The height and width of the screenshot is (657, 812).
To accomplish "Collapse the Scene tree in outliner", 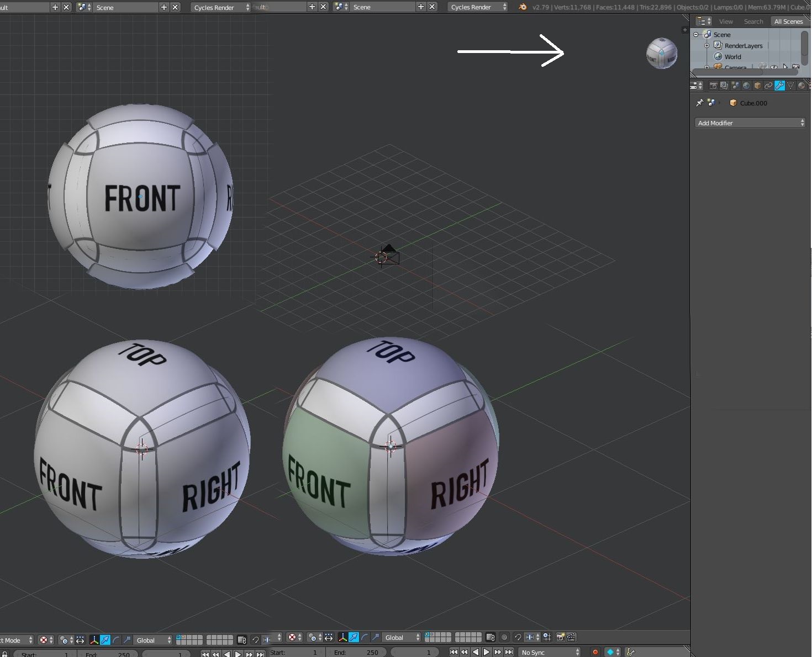I will point(696,34).
